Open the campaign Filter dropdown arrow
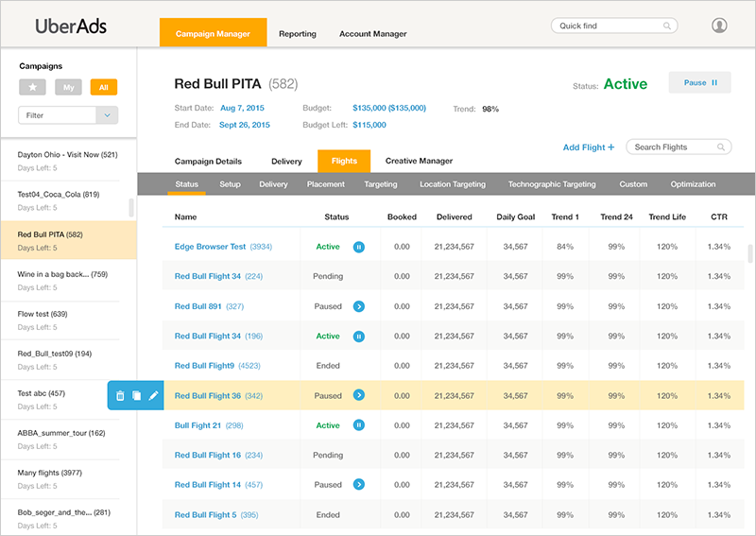756x536 pixels. click(107, 115)
